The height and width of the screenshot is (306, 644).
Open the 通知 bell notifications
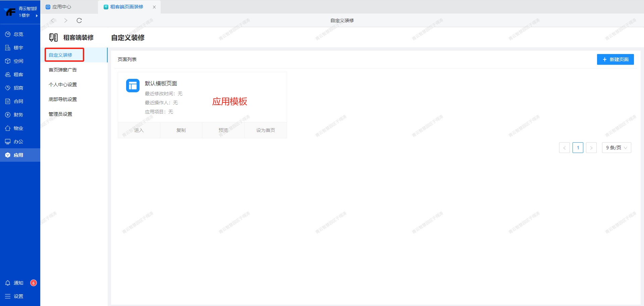(14, 283)
